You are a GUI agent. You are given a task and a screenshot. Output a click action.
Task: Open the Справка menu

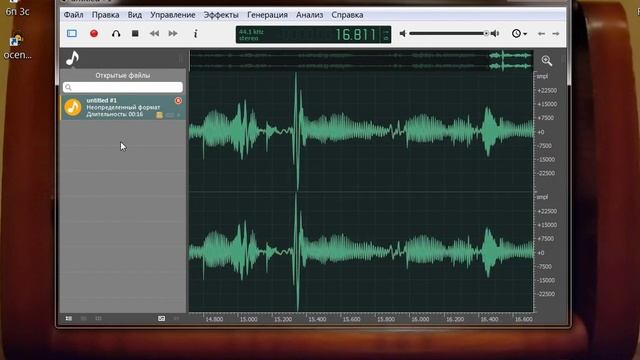(347, 15)
